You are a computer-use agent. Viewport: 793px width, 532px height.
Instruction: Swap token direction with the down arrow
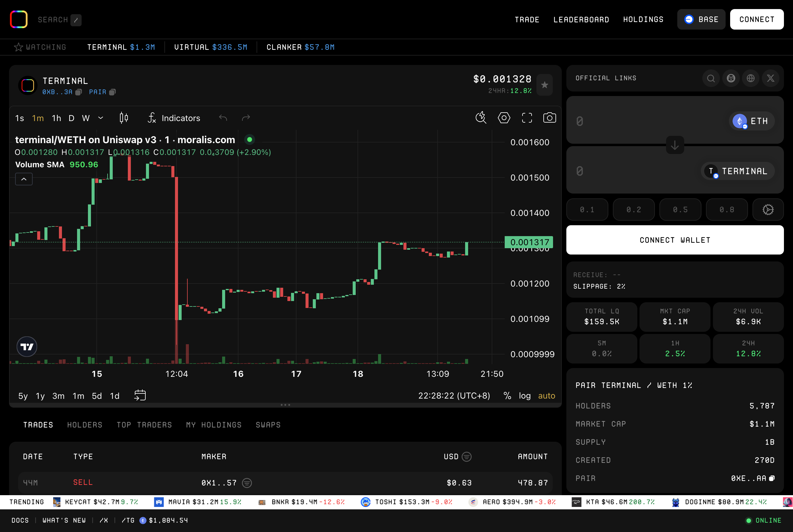point(675,145)
